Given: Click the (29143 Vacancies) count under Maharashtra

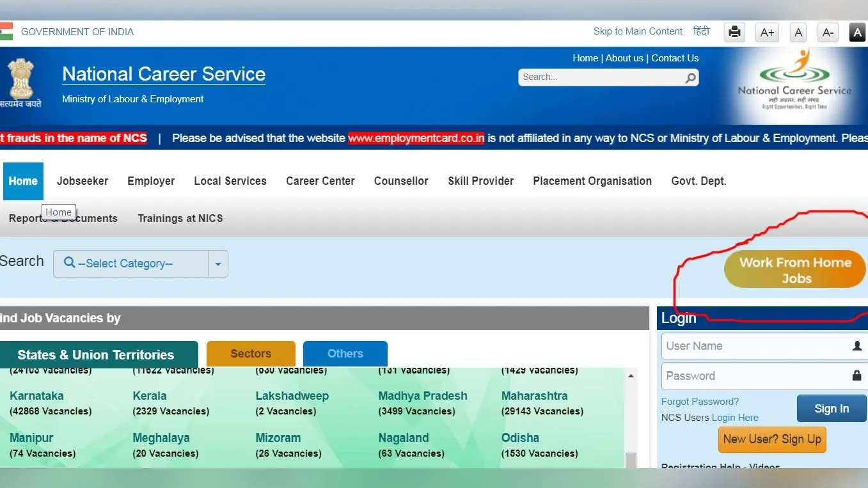Looking at the screenshot, I should [x=542, y=411].
